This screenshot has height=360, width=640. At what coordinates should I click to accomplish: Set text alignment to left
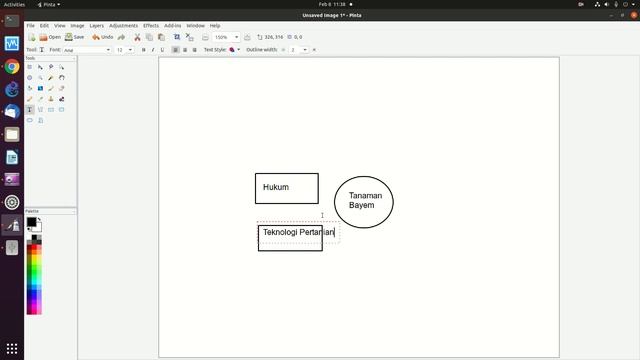(175, 50)
